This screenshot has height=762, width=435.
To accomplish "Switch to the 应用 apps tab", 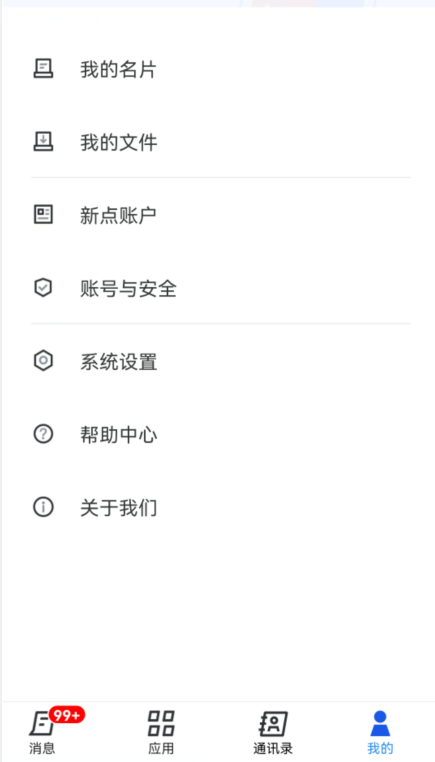I will (x=161, y=732).
